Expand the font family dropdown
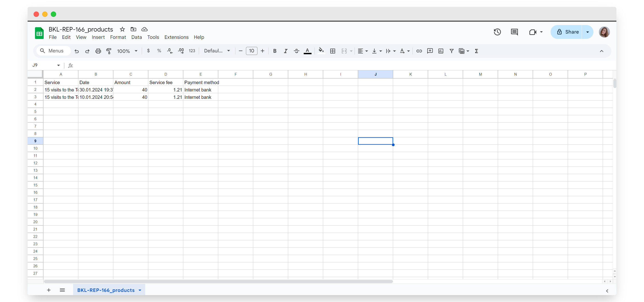The image size is (644, 302). coord(217,51)
